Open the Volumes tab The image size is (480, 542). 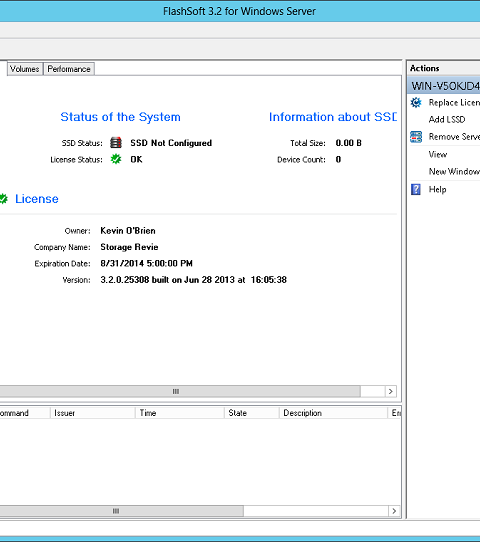click(25, 69)
